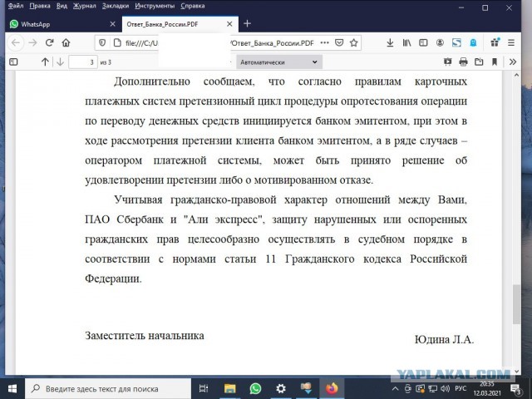This screenshot has width=532, height=399.
Task: Open the Справка menu
Action: tap(192, 6)
